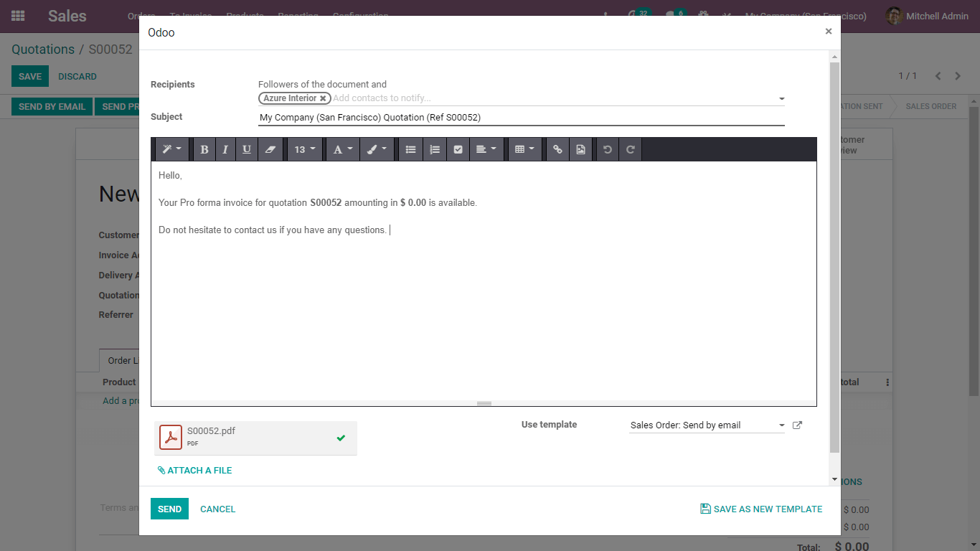Open the messages icon with 6 badge
This screenshot has height=551, width=980.
pyautogui.click(x=674, y=16)
